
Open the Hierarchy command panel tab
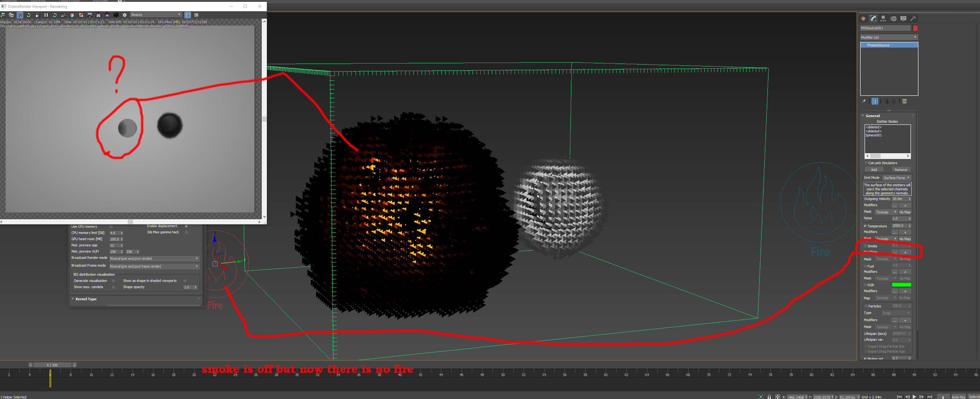click(x=883, y=19)
